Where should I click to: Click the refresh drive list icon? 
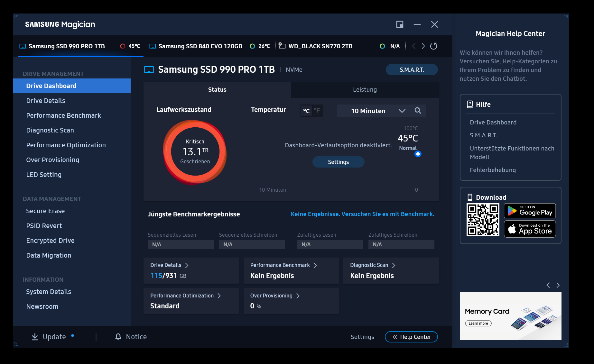pos(434,46)
